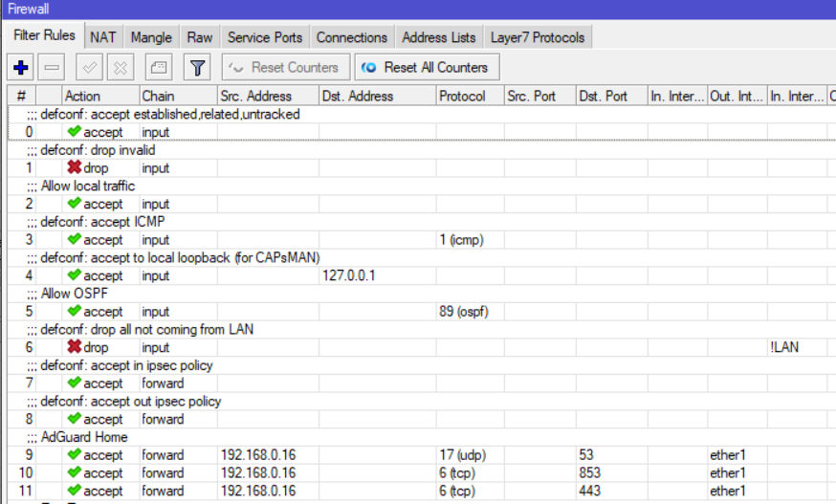Sort by Out. Int... column header

pos(737,96)
